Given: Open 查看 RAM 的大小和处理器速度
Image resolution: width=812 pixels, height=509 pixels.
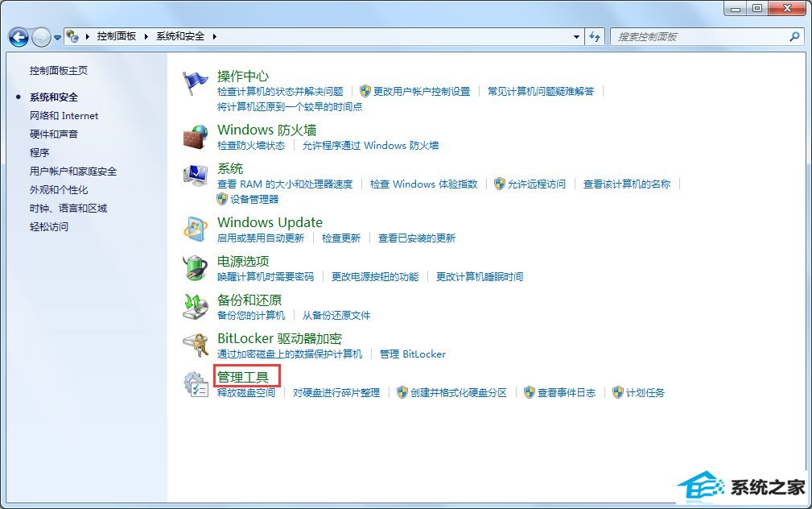Looking at the screenshot, I should [285, 184].
